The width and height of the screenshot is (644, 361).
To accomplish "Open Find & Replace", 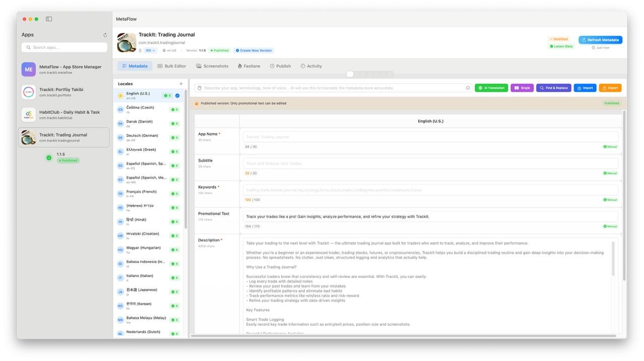I will [553, 87].
